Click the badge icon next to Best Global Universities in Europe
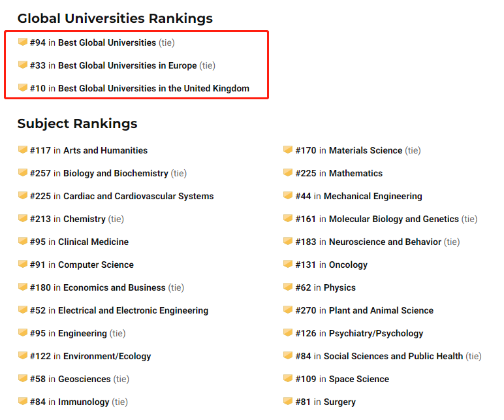The width and height of the screenshot is (504, 420). tap(22, 65)
